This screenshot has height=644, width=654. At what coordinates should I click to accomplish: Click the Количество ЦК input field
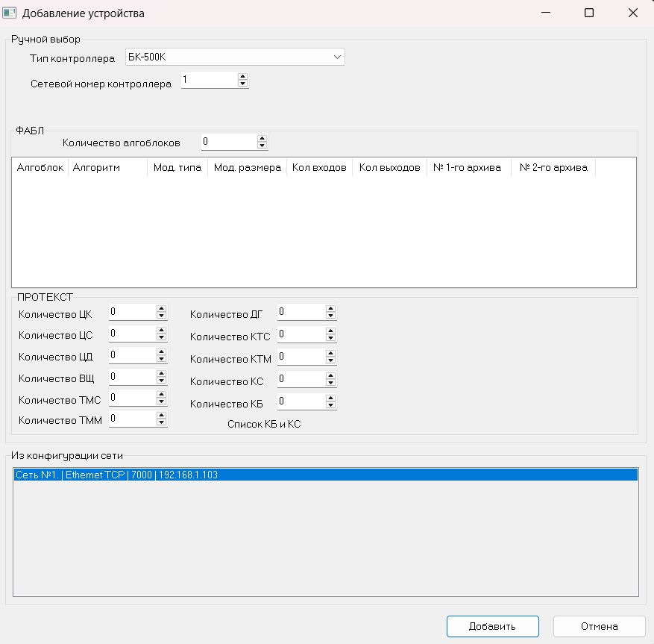coord(131,312)
